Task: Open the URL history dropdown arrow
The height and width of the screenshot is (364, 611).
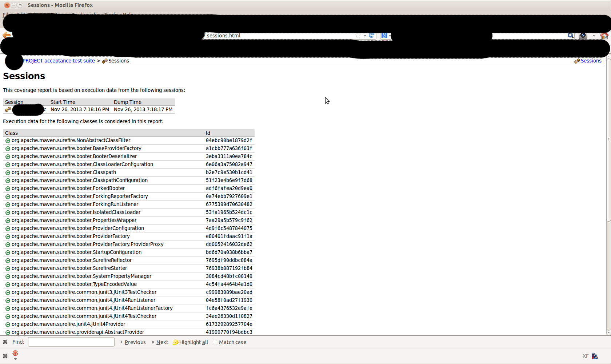Action: [x=365, y=36]
